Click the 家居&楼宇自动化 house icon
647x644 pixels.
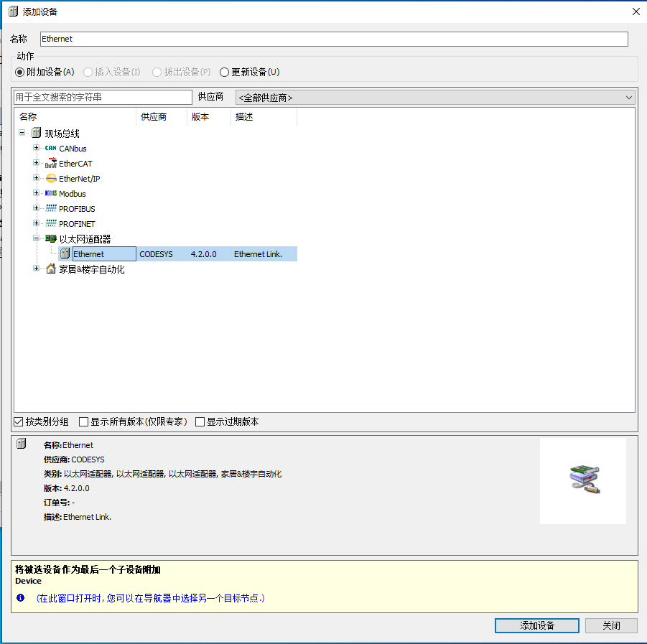pos(51,269)
